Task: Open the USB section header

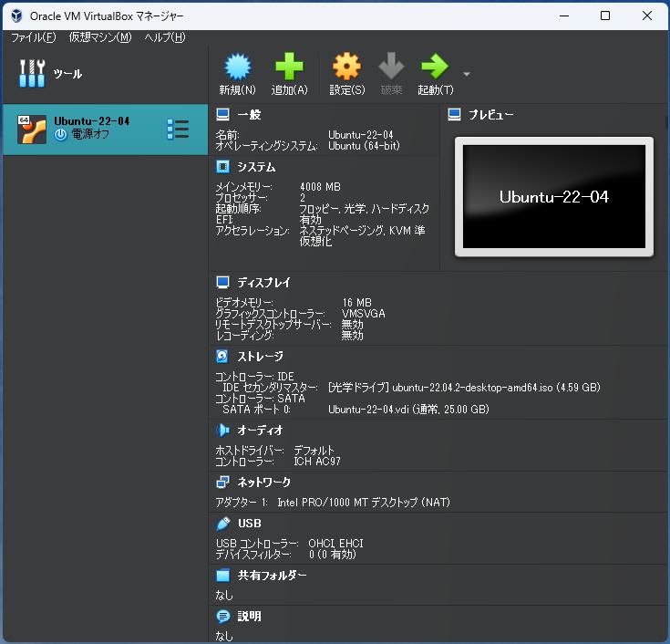Action: 250,524
